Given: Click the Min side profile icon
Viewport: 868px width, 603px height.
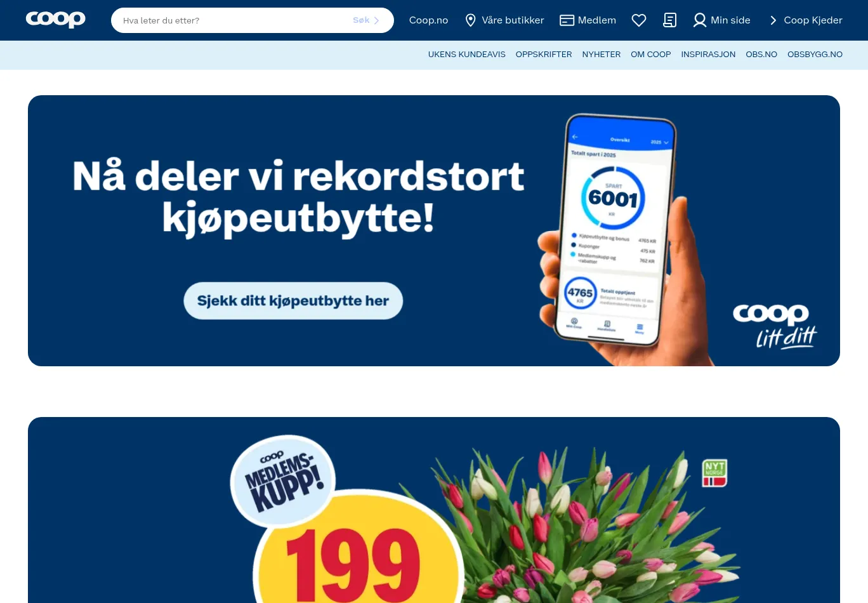Looking at the screenshot, I should (699, 20).
